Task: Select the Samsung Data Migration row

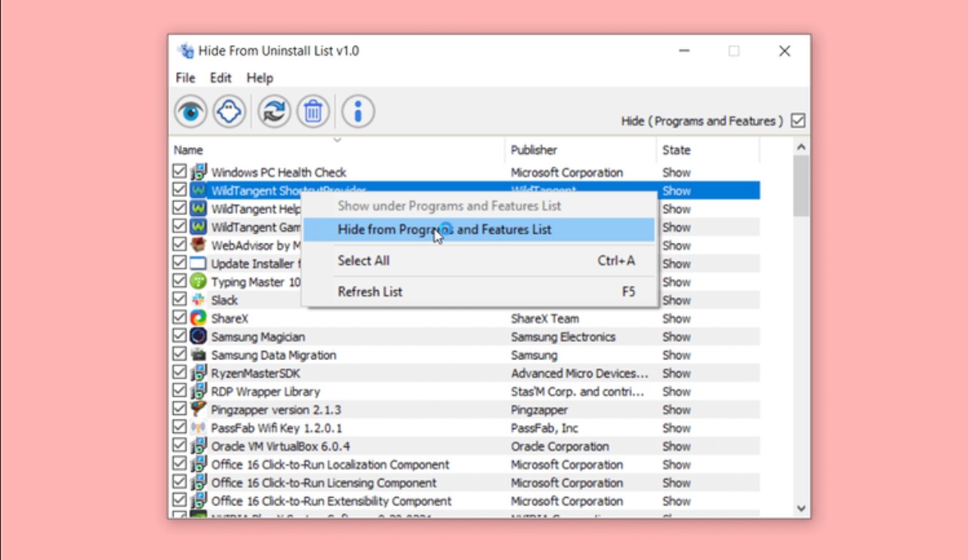Action: tap(465, 355)
